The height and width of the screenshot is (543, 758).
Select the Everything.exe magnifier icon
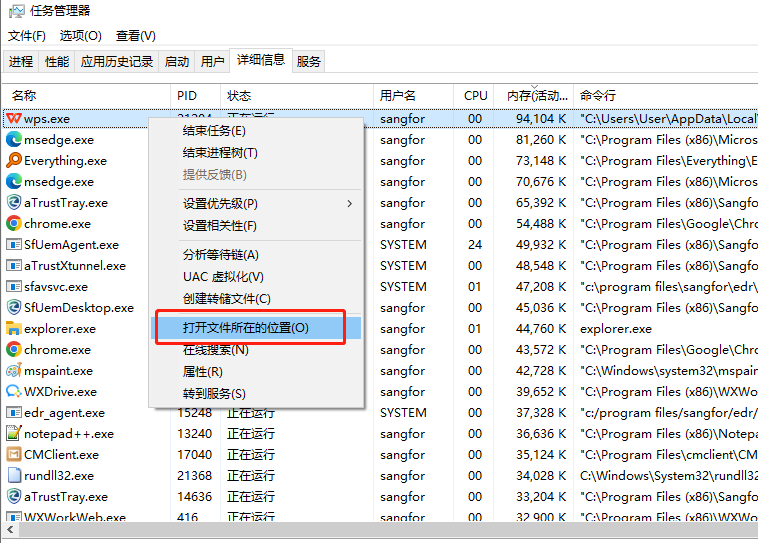click(14, 161)
